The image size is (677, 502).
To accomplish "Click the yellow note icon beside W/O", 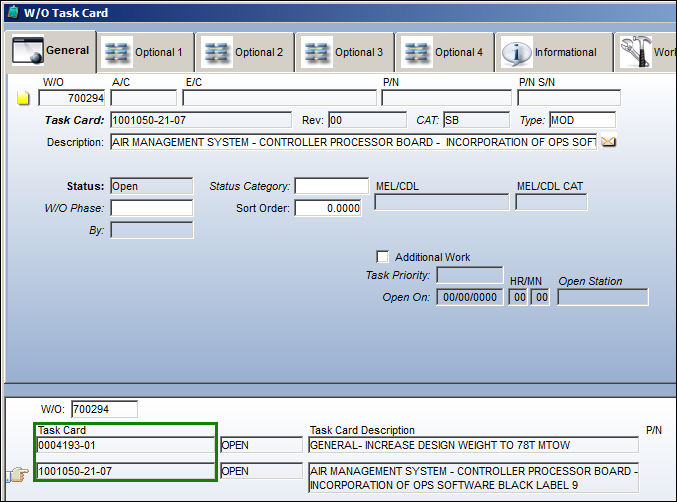I will (x=23, y=98).
